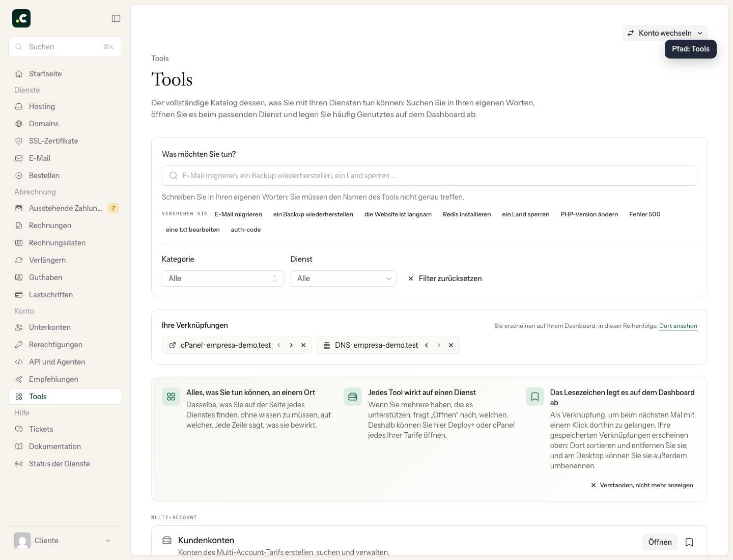Open Tickets in the sidebar
Screen dimensions: 733x560
[x=65, y=429]
